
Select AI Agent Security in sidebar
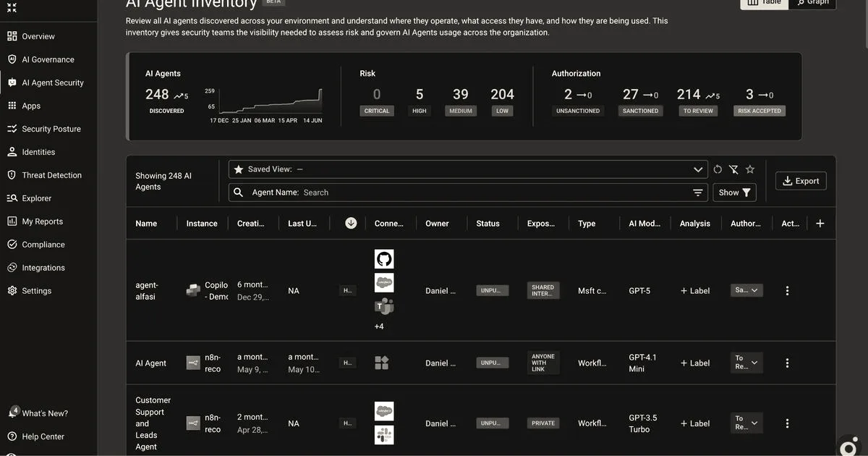click(53, 83)
